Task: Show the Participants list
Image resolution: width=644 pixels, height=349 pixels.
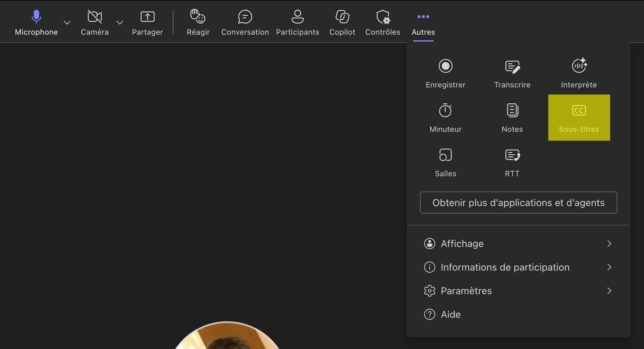Action: point(298,23)
